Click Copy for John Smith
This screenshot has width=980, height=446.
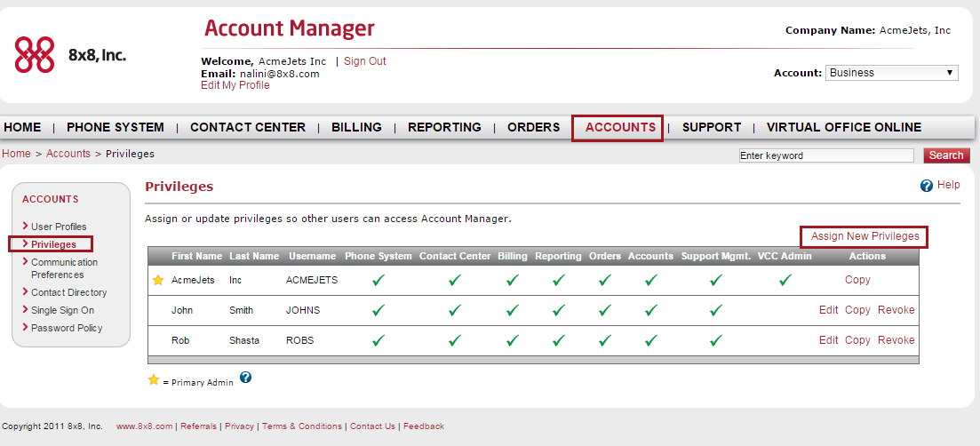(857, 310)
